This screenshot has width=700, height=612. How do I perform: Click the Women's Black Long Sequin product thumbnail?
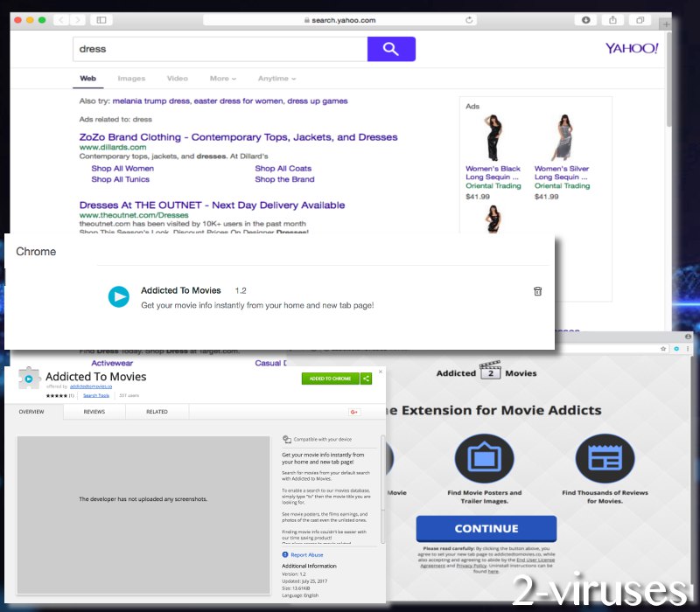[x=493, y=137]
